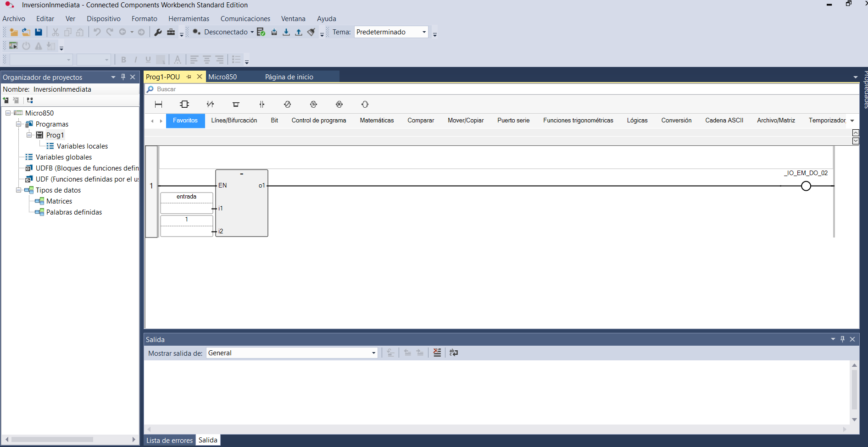Click the Buscar search field
Screen dimensions: 868x447
[x=502, y=89]
